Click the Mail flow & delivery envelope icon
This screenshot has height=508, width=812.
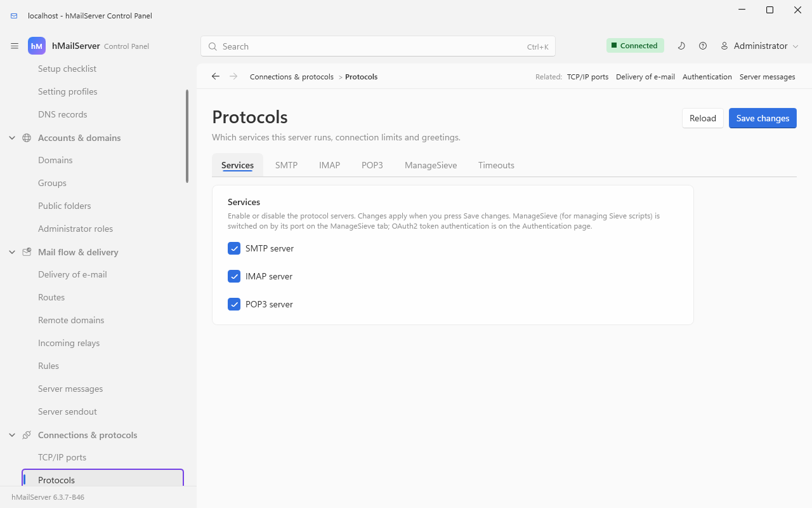click(x=27, y=252)
